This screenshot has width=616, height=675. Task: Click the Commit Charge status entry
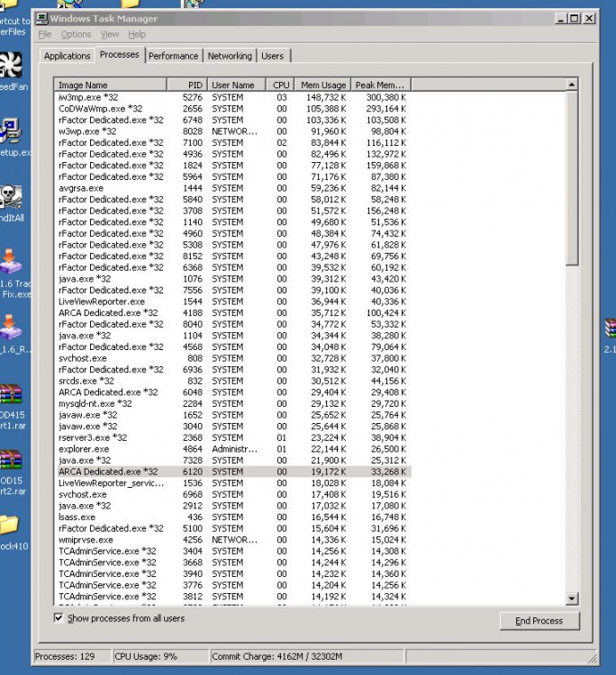point(307,656)
